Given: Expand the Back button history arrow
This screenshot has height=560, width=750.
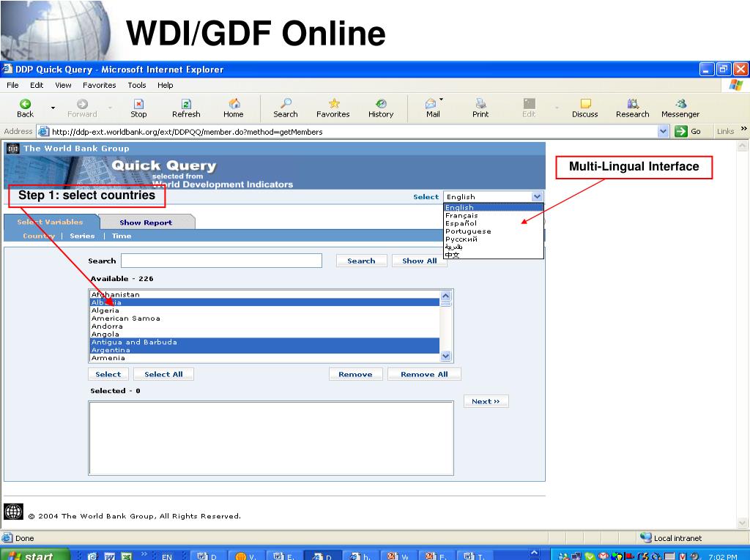Looking at the screenshot, I should tap(53, 108).
